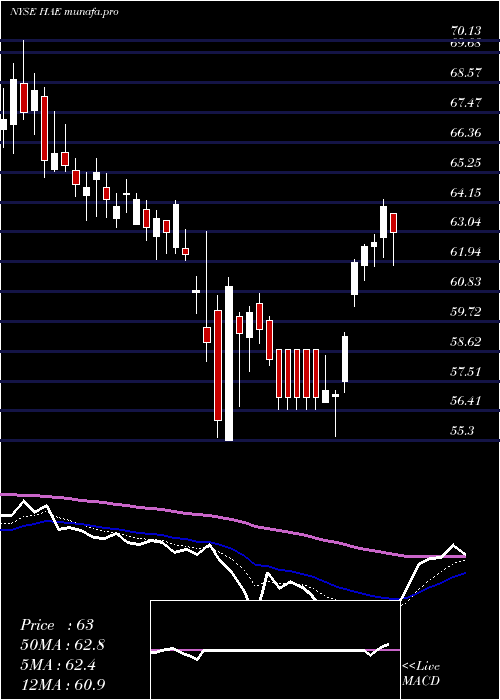Click the white gap-up candle above 60.83
The image size is (500, 700).
354,278
